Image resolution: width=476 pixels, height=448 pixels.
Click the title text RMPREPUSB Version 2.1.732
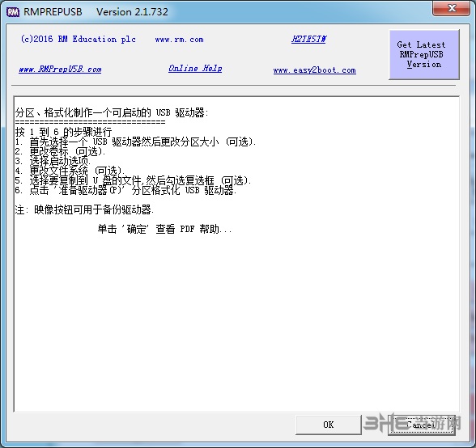(96, 12)
